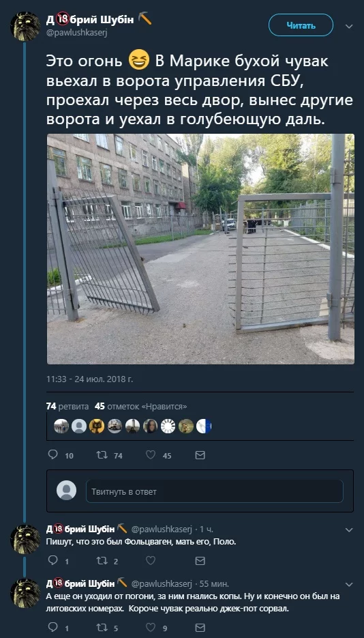Viewport: 364px width, 638px height.
Task: Open the 45 отметок «Нравится» link
Action: point(140,406)
